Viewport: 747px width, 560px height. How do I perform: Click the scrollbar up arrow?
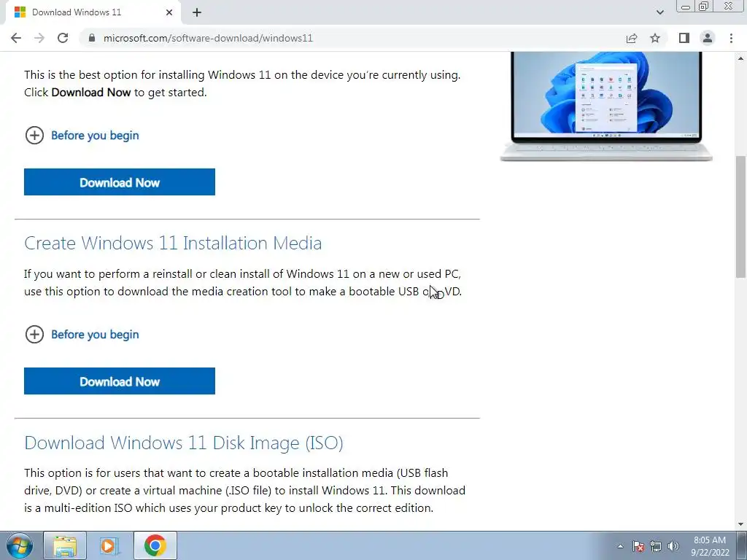coord(741,58)
